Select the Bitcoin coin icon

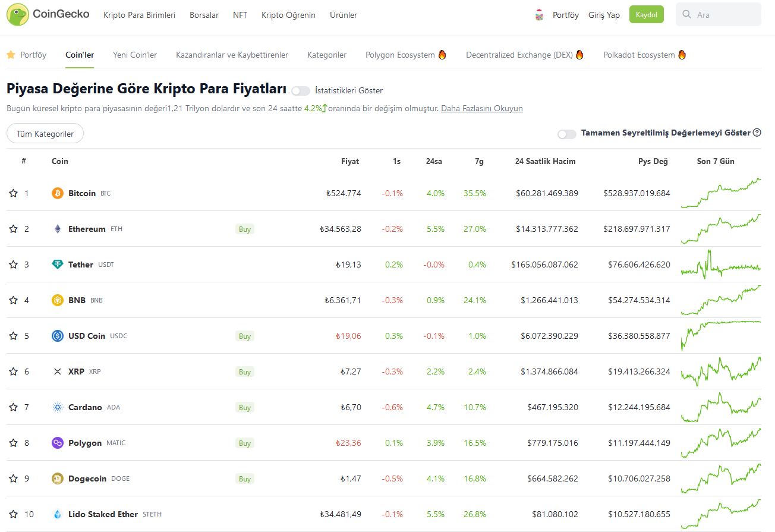tap(56, 193)
